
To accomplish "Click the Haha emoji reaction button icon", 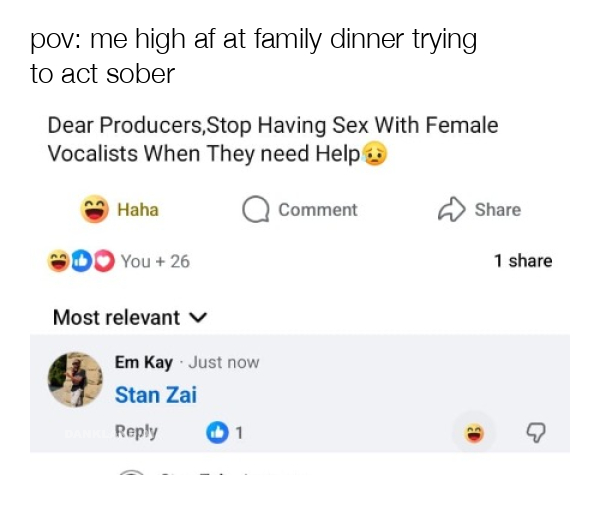I will [95, 210].
